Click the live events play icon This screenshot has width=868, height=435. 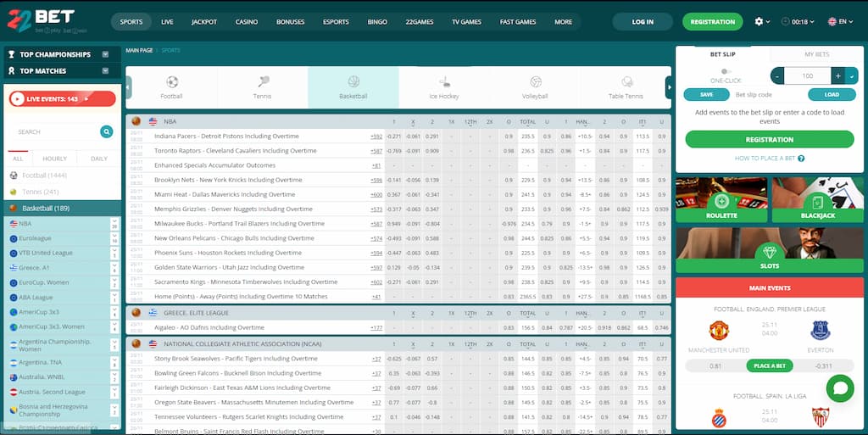pyautogui.click(x=18, y=99)
